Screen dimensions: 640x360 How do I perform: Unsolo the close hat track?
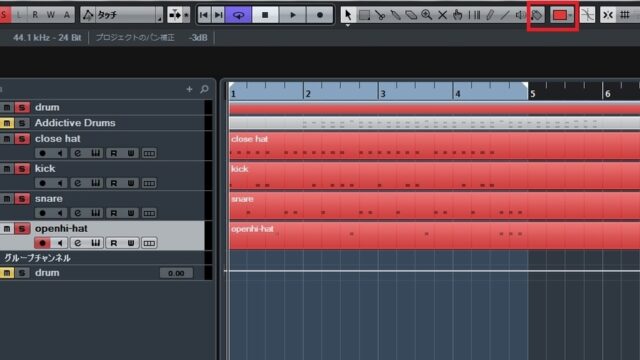point(22,139)
